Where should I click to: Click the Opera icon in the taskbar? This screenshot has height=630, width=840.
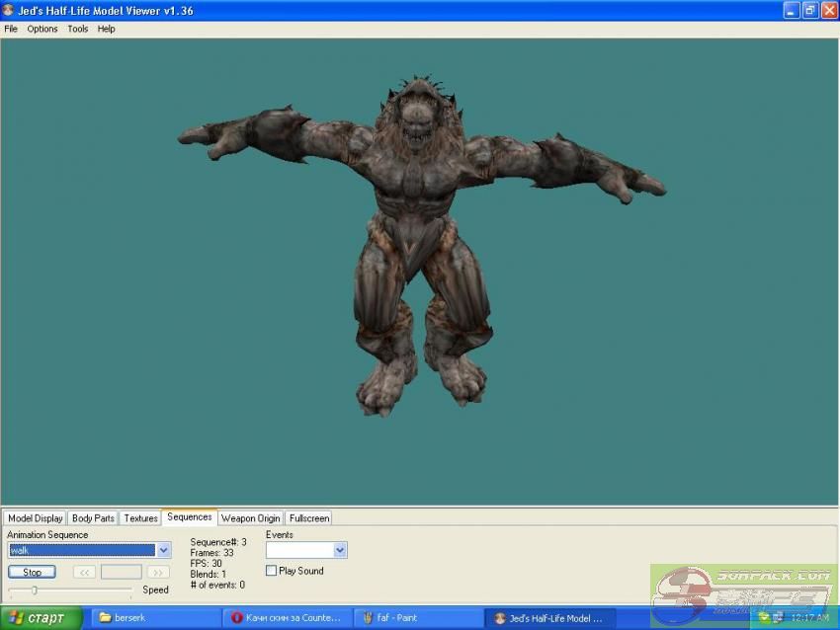[x=236, y=618]
